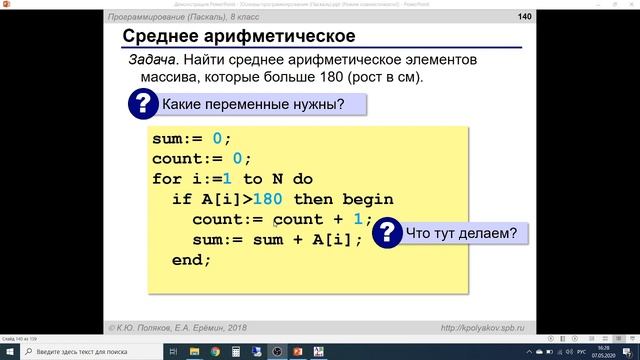Image resolution: width=640 pixels, height=360 pixels.
Task: Go to the previous slide using the status bar arrow
Action: [x=551, y=339]
